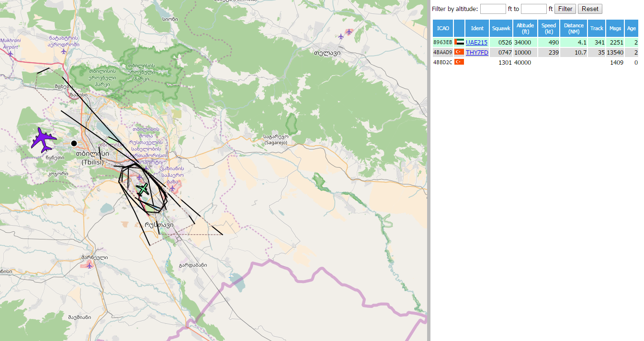Screen dimensions: 644x341
Task: Open the UAE215 flight link
Action: pyautogui.click(x=476, y=43)
